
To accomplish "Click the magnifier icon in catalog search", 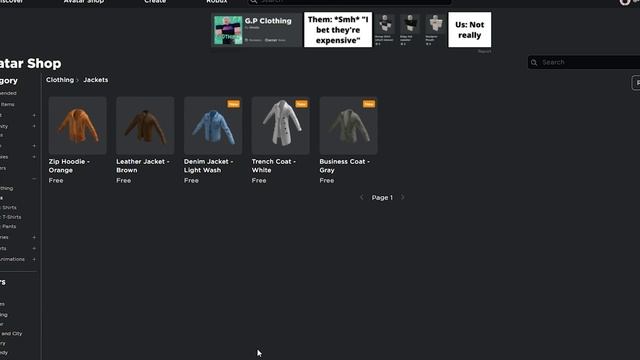I will click(534, 62).
